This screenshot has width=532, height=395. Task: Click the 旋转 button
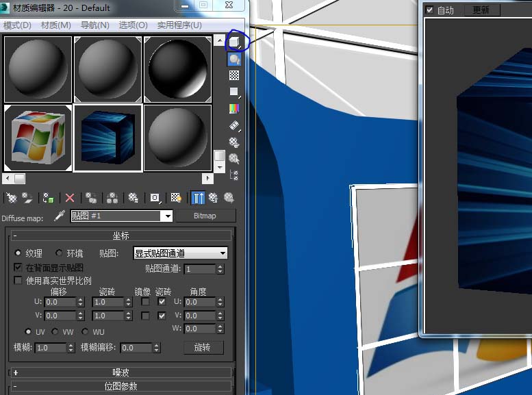click(x=203, y=348)
